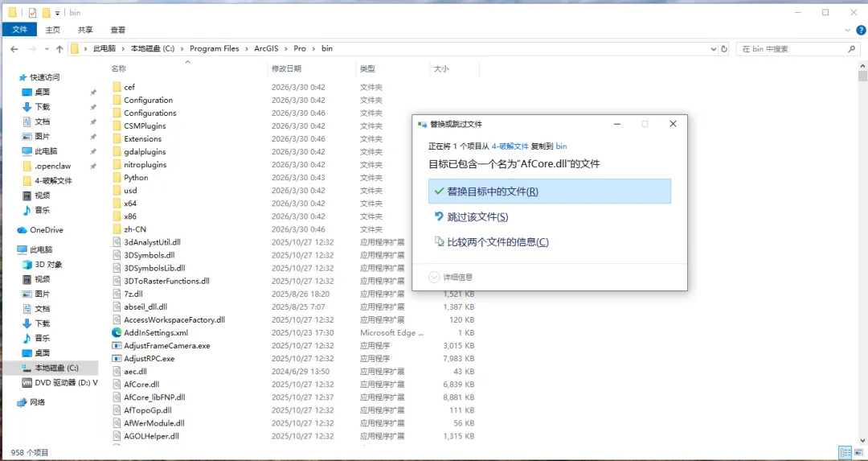Choose replace the file in destination

point(550,191)
